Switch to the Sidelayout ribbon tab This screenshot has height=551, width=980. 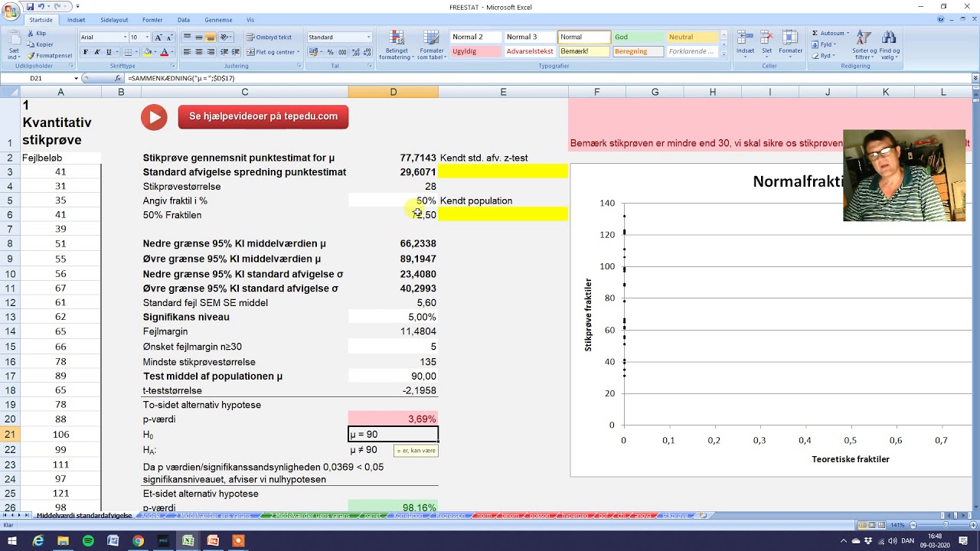point(114,20)
